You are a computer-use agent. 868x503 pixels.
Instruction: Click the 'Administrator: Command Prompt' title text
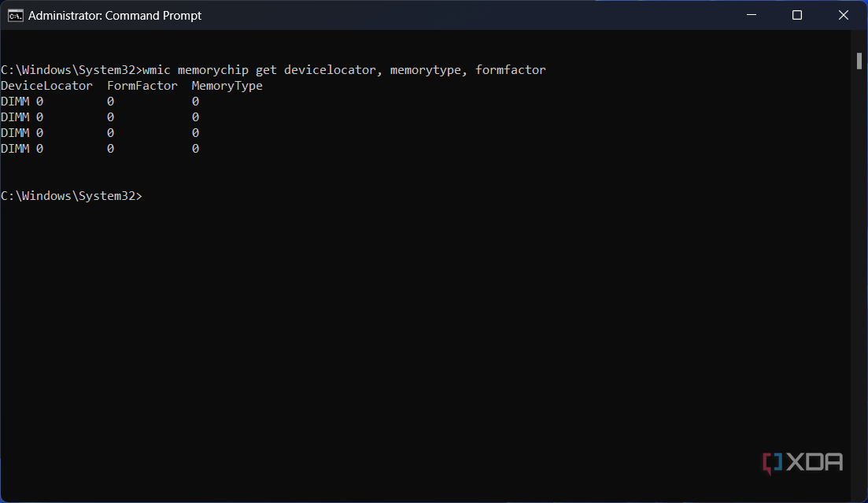[x=115, y=15]
